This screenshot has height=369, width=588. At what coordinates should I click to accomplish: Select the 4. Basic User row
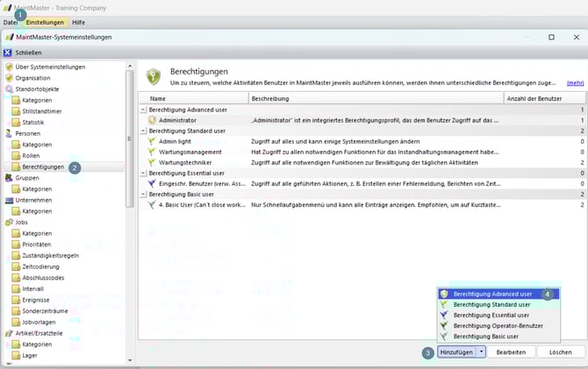[362, 205]
